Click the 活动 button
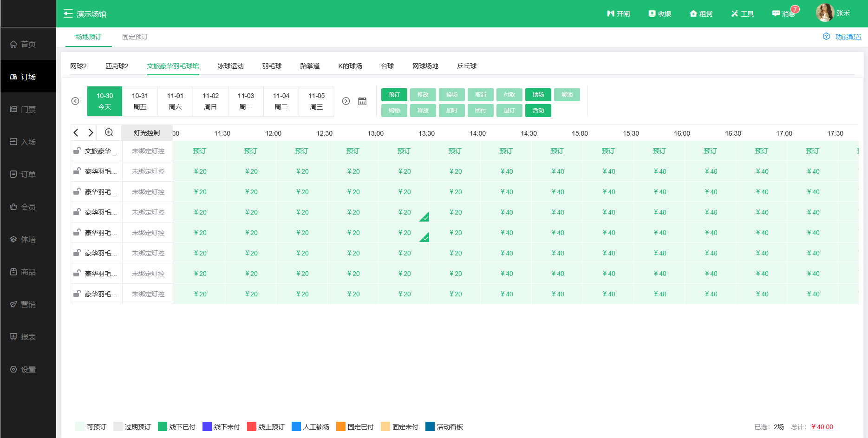Screen dimensions: 868x438 click(538, 111)
